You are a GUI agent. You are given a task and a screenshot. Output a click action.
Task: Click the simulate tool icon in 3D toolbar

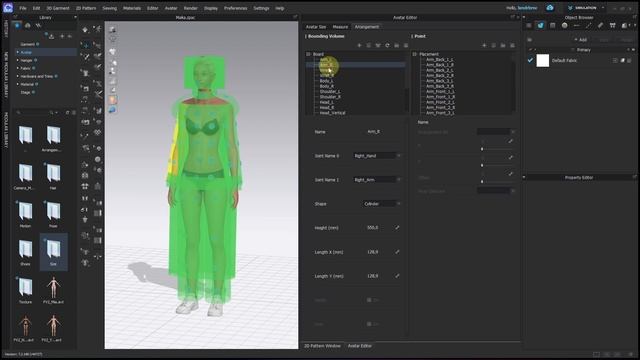coord(85,30)
